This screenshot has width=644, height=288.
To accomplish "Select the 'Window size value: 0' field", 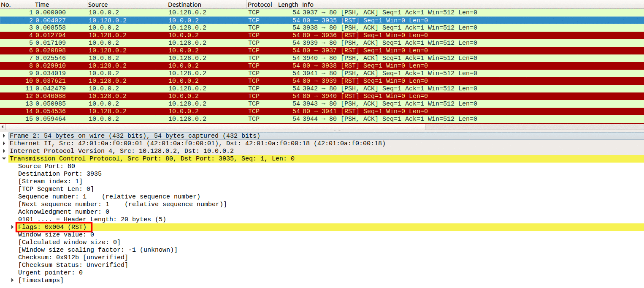I will (56, 235).
